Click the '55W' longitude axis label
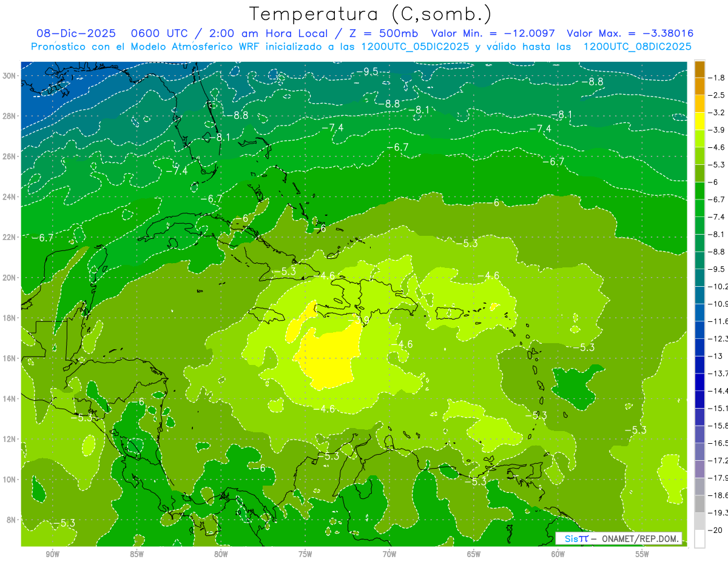Screen dimensions: 728x562 click(x=642, y=554)
